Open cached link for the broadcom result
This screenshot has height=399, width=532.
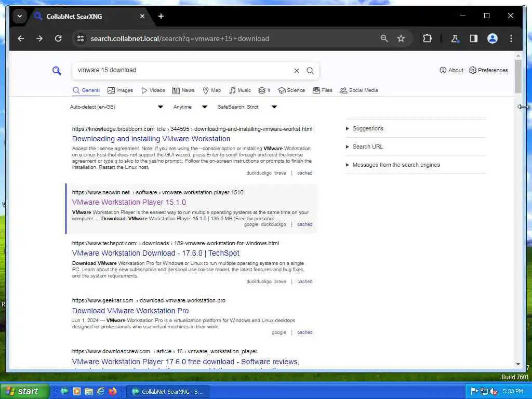(304, 173)
